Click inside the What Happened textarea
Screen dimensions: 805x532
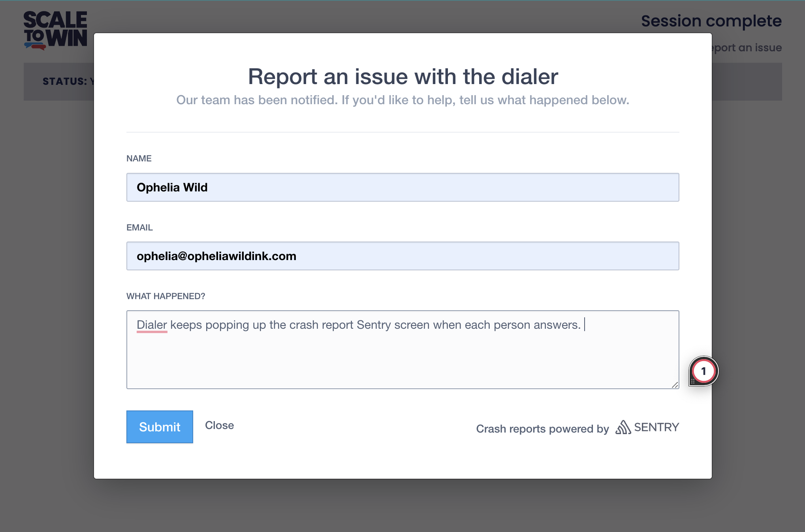(402, 350)
